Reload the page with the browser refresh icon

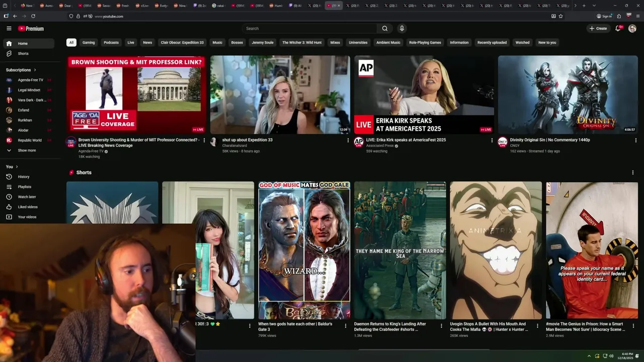(33, 16)
